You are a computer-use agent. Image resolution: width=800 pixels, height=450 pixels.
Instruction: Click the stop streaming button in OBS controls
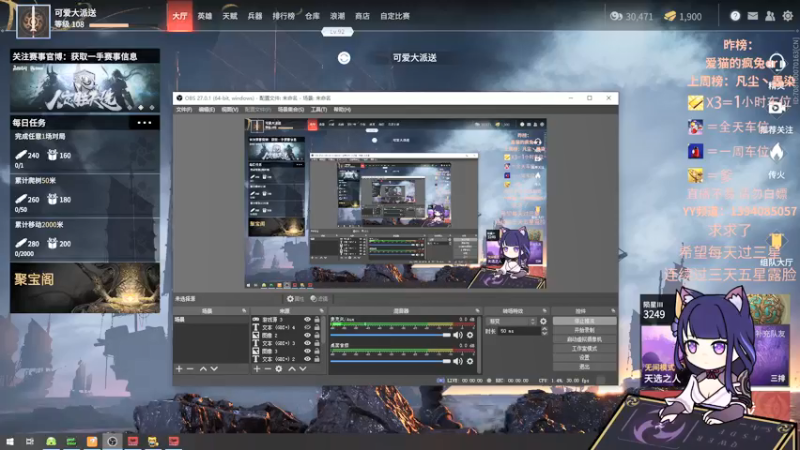(x=584, y=321)
